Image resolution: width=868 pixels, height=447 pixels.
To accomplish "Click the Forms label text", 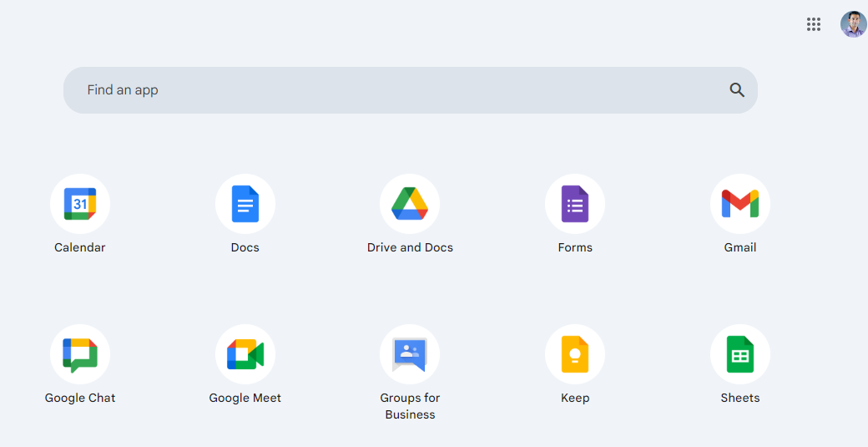I will click(575, 247).
